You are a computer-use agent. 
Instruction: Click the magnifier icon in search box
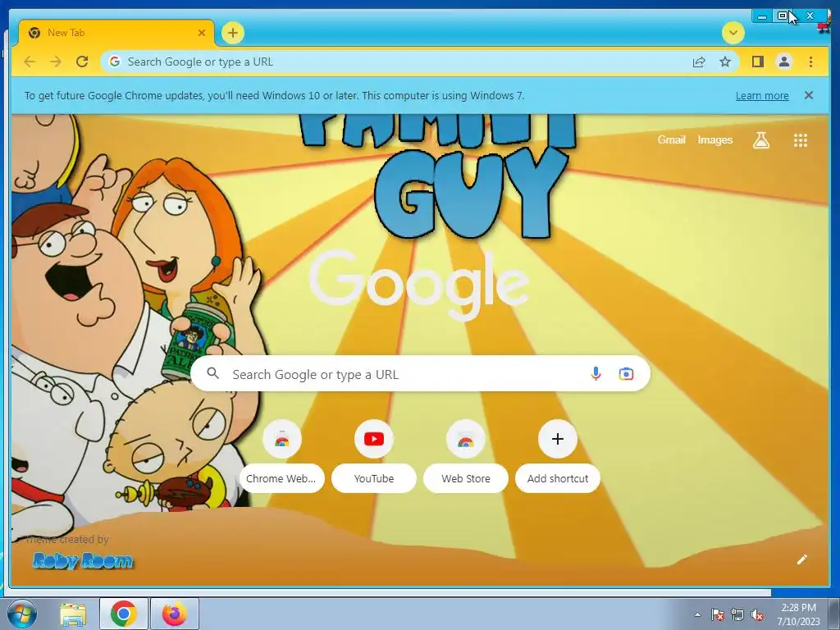[212, 373]
